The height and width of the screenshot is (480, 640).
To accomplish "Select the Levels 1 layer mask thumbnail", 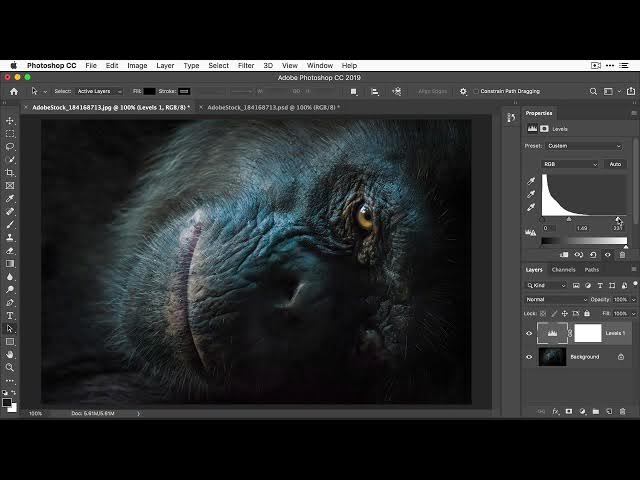I will [x=587, y=333].
